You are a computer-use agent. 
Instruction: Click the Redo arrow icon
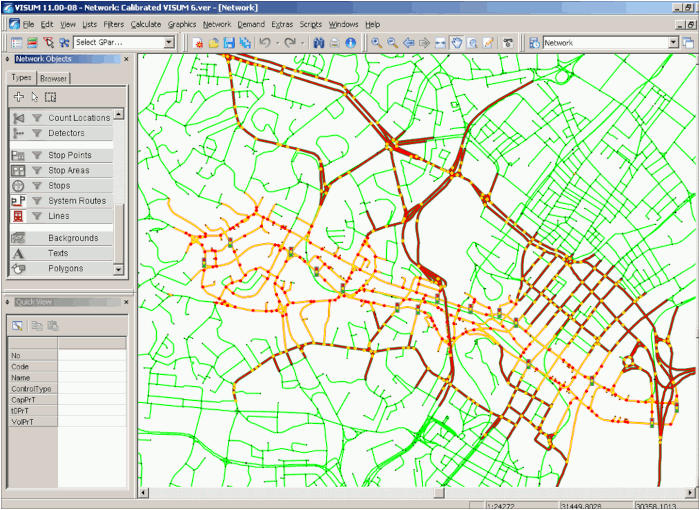point(290,42)
